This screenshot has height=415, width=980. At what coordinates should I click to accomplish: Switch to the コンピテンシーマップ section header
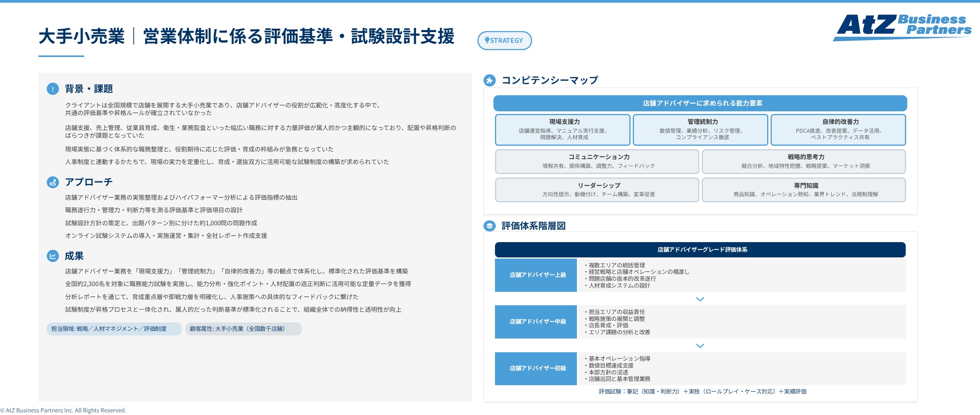[550, 81]
